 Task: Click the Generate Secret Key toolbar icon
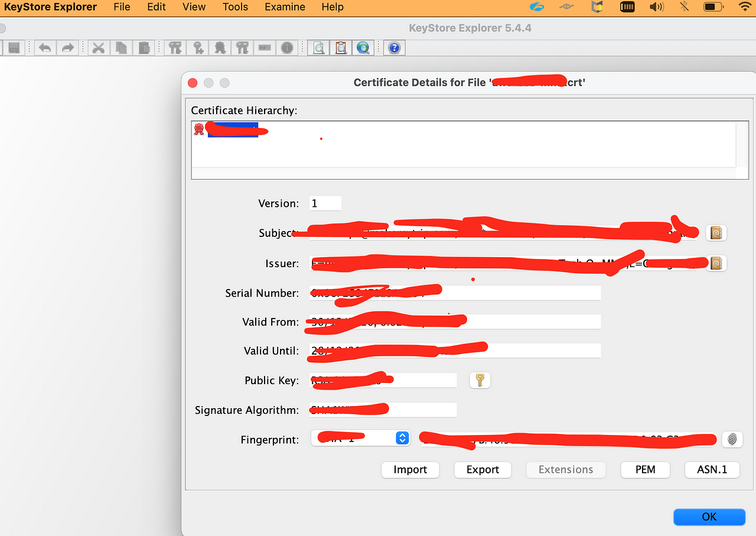pos(198,48)
